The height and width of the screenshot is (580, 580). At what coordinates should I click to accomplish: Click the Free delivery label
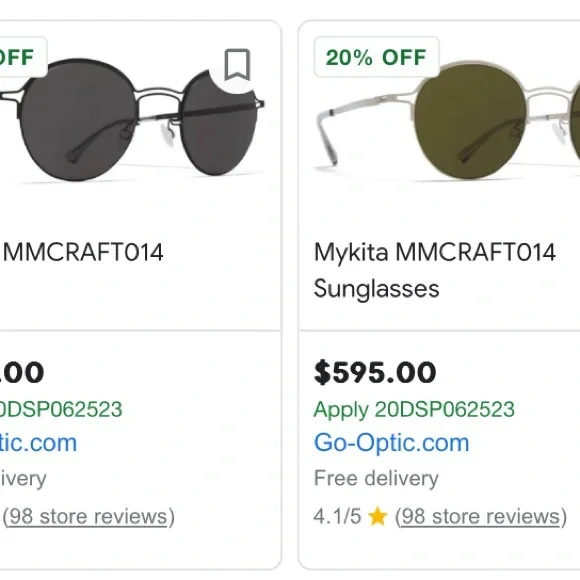coord(376,478)
